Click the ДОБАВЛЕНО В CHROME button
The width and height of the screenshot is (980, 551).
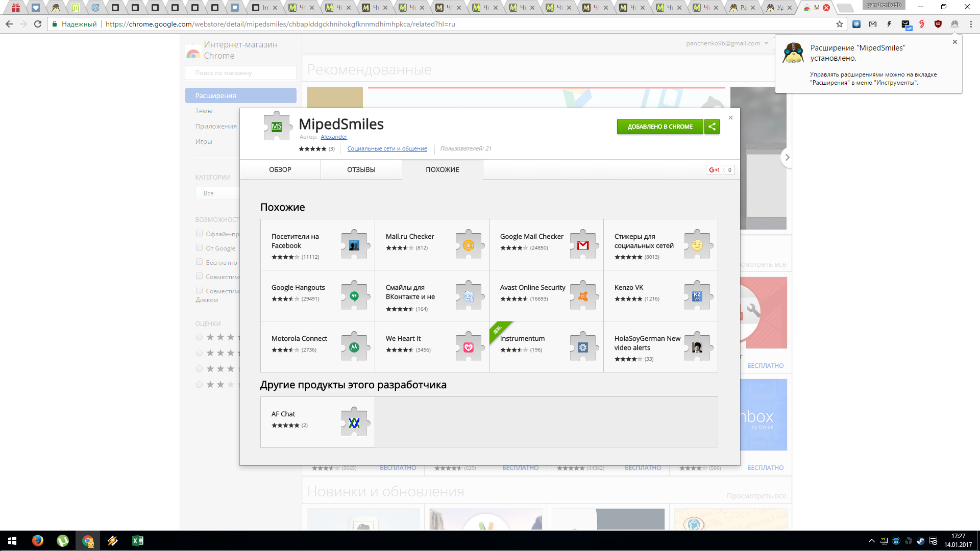(660, 127)
